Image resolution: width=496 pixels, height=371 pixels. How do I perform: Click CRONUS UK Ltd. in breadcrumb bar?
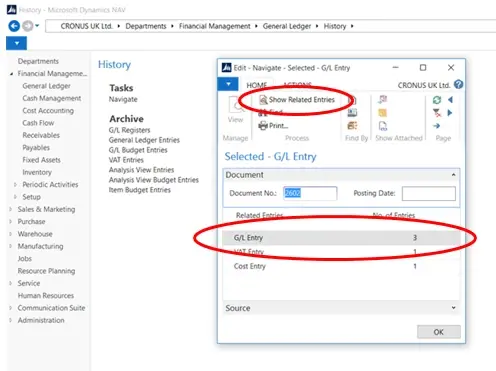(x=86, y=26)
